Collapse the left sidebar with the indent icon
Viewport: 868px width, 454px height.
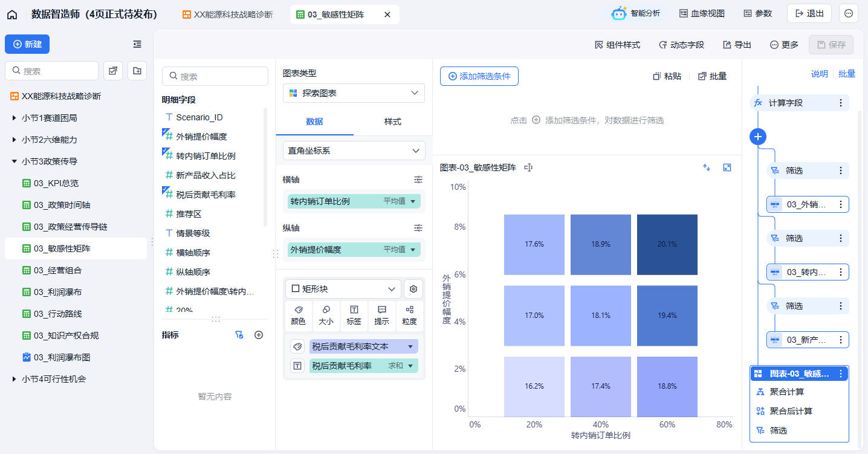(137, 44)
